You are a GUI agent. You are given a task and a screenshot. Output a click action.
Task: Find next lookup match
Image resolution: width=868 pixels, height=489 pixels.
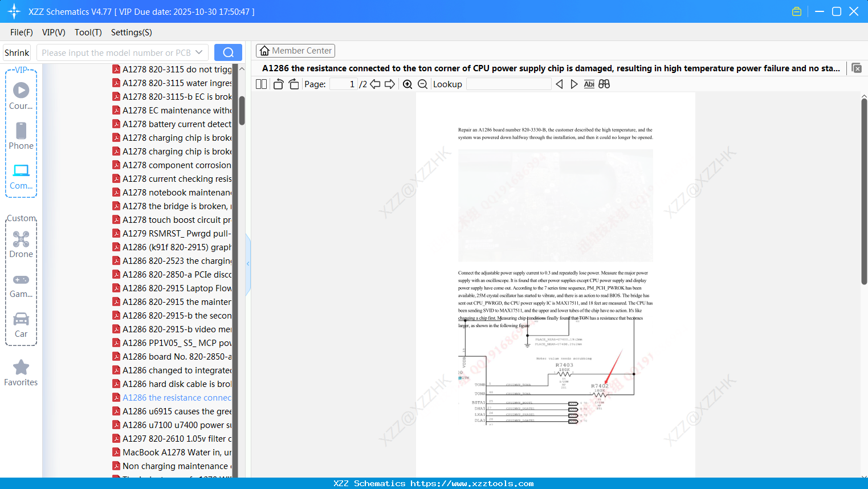coord(574,84)
